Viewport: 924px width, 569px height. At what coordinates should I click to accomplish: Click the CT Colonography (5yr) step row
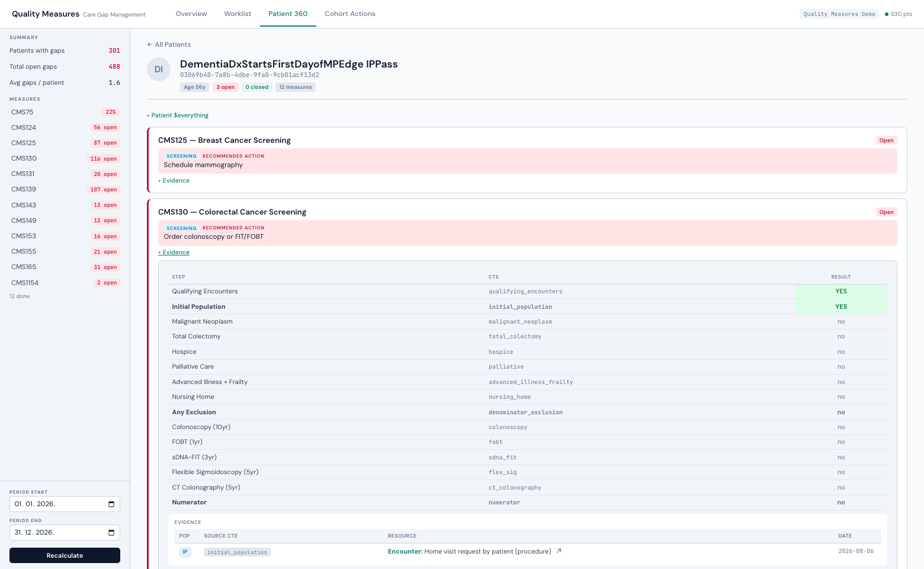pyautogui.click(x=528, y=488)
